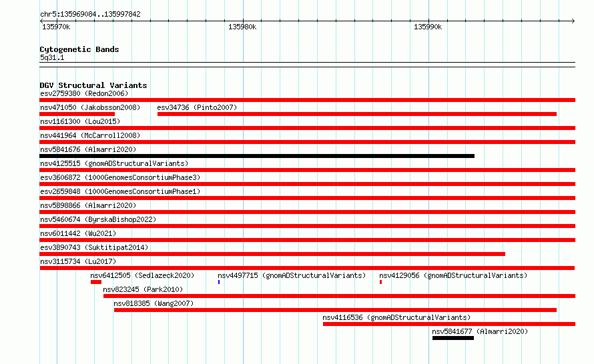Click the red bar under nsv4116536
Viewport: 594px width, 364px height.
(x=449, y=324)
